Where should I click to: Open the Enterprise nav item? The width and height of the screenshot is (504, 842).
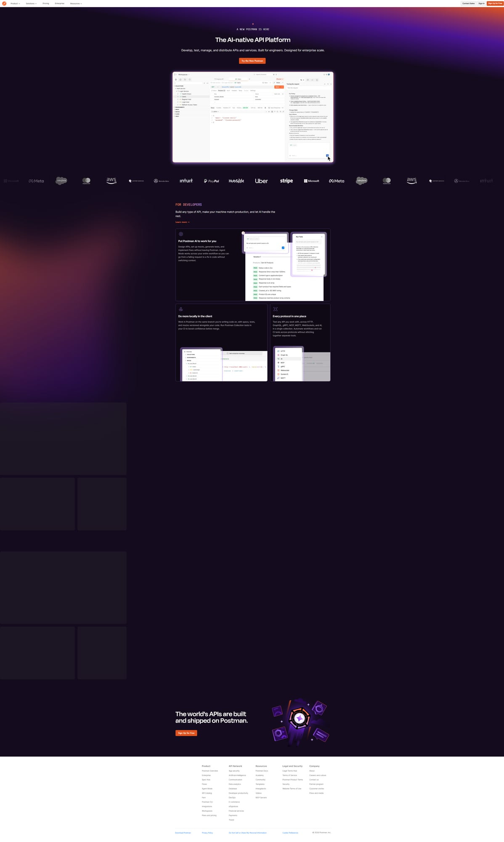[x=60, y=3]
